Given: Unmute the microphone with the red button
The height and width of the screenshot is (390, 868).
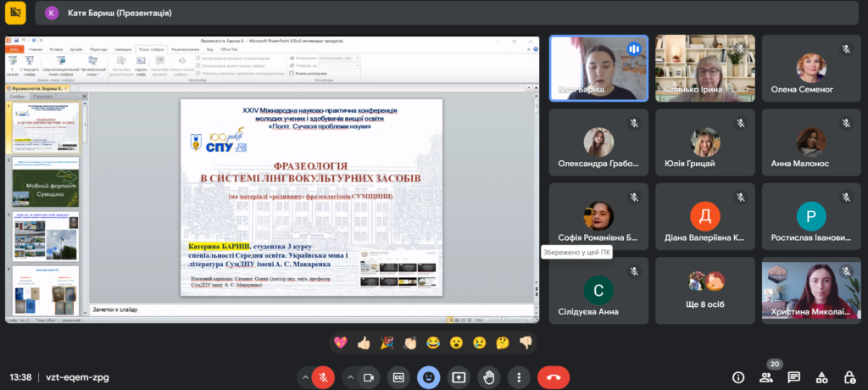Looking at the screenshot, I should coord(322,376).
